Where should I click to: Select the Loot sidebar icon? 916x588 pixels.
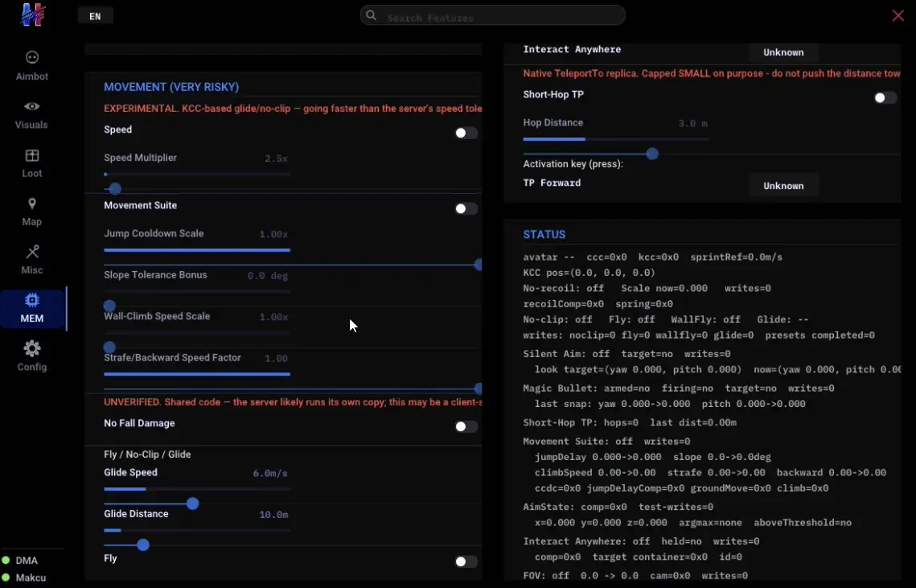coord(32,163)
